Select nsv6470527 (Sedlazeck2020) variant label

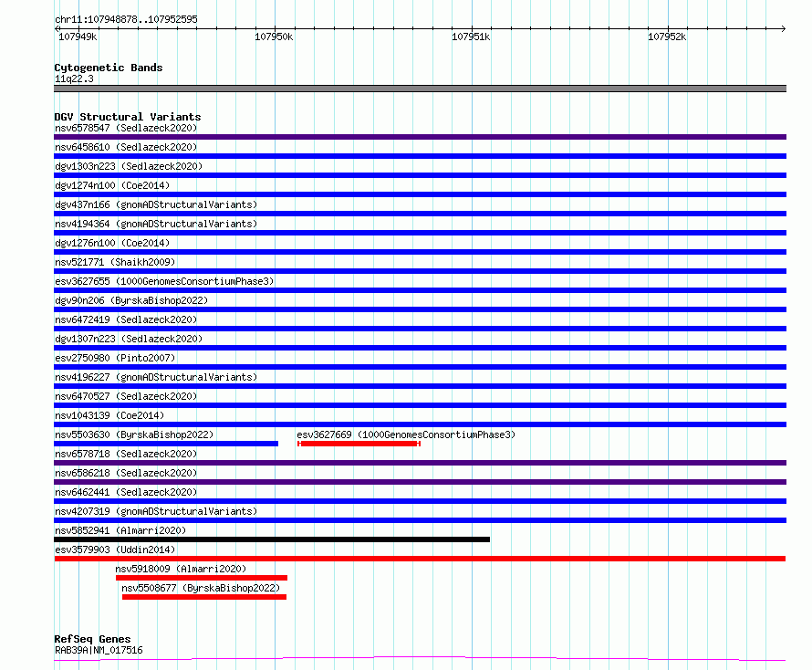126,396
